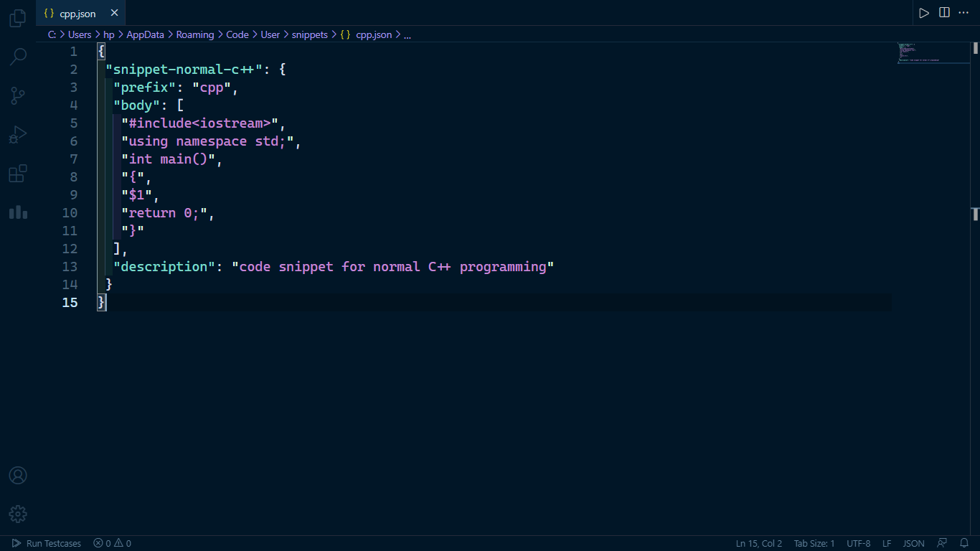Screen dimensions: 980x551
Task: Open the bar chart icon view in the activity bar
Action: pyautogui.click(x=18, y=212)
